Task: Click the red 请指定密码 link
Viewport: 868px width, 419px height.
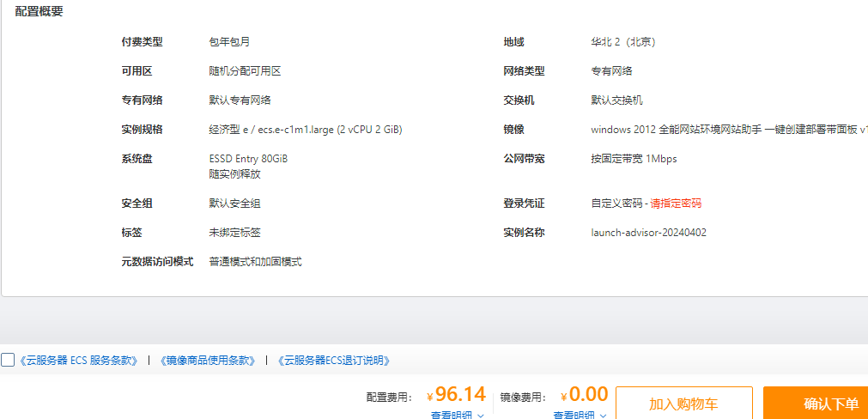Action: (x=676, y=203)
